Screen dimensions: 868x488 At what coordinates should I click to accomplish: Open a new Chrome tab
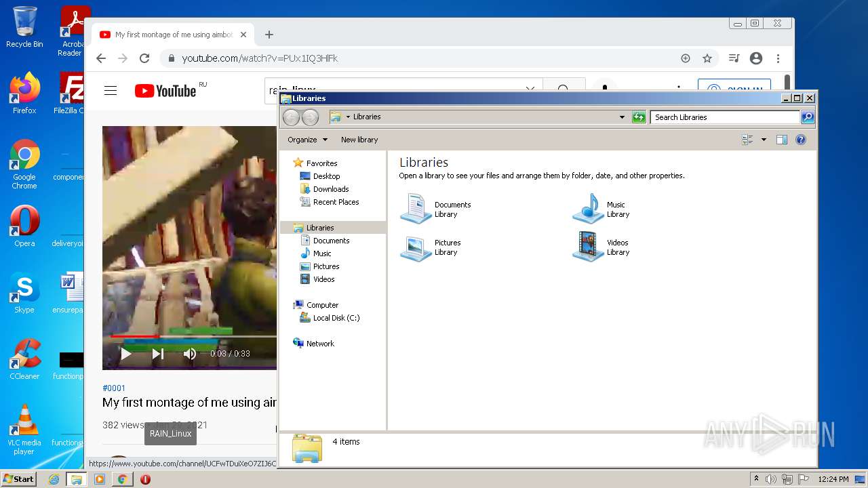[x=269, y=35]
